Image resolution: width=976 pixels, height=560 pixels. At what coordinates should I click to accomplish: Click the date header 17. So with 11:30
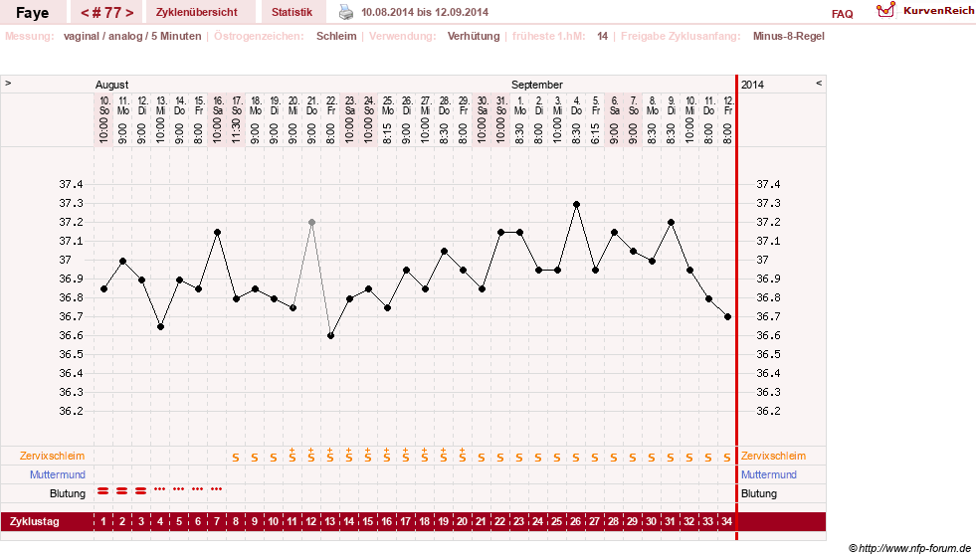coord(237,119)
